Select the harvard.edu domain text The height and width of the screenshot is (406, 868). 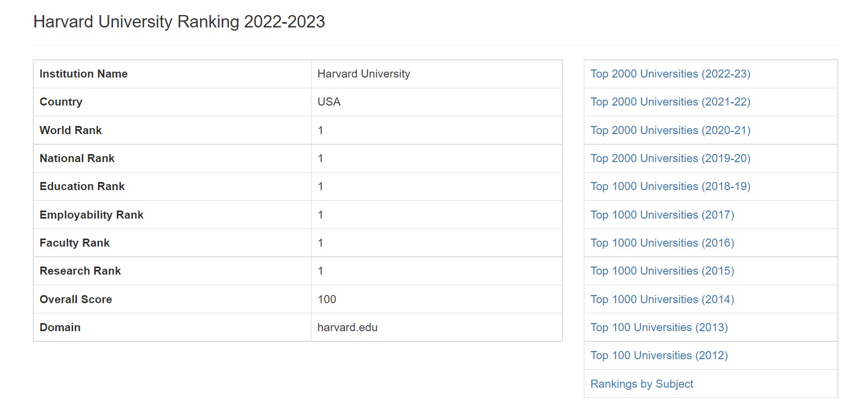coord(348,327)
